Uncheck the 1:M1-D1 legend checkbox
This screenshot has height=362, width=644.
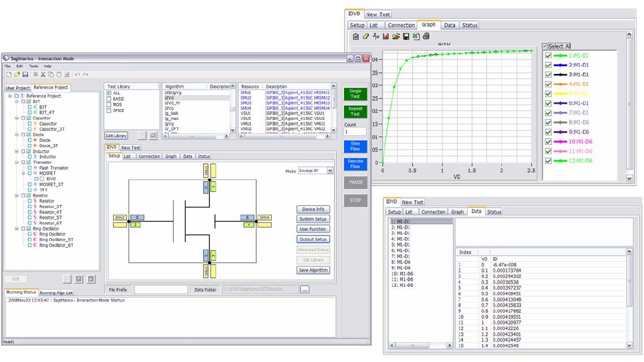(x=548, y=55)
